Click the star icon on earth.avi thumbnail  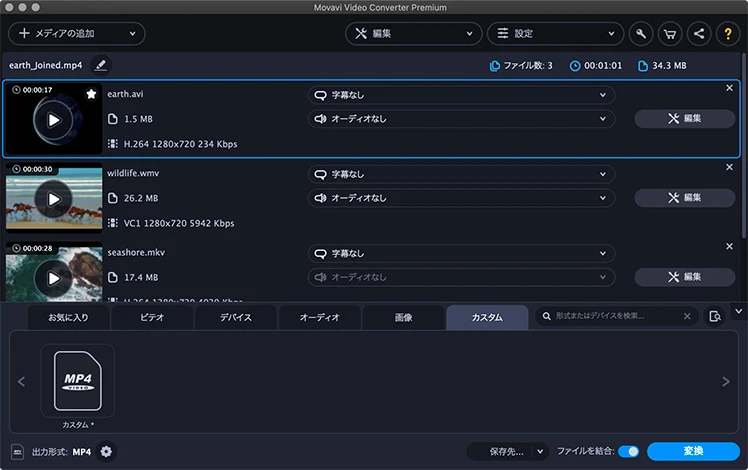point(91,94)
